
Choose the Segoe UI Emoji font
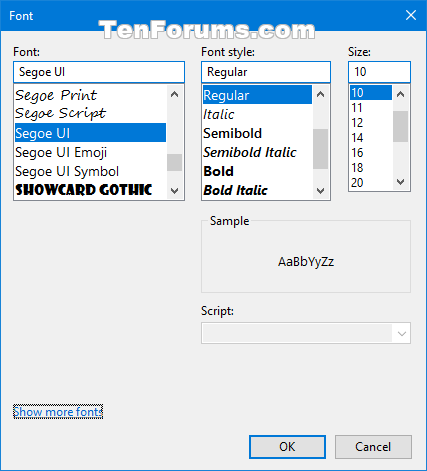click(x=90, y=152)
